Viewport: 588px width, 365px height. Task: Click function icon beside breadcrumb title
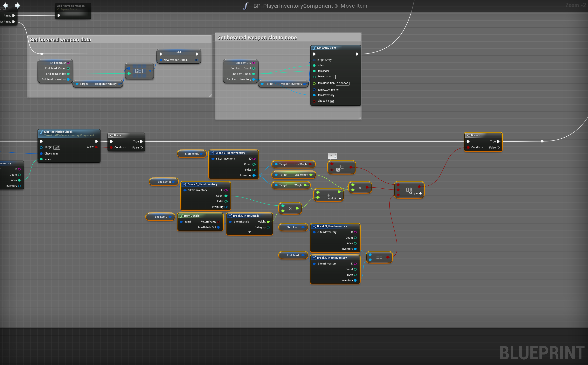point(246,6)
